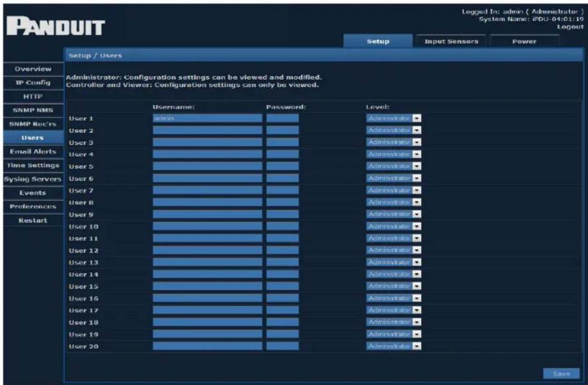
Task: Click the User 5 password field
Action: (x=283, y=166)
